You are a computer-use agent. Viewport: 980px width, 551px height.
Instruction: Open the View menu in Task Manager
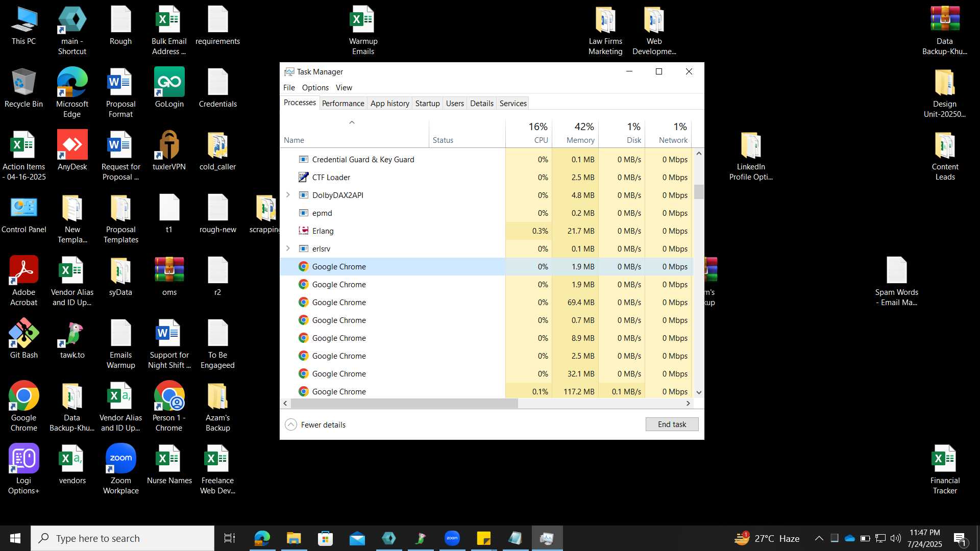coord(344,88)
